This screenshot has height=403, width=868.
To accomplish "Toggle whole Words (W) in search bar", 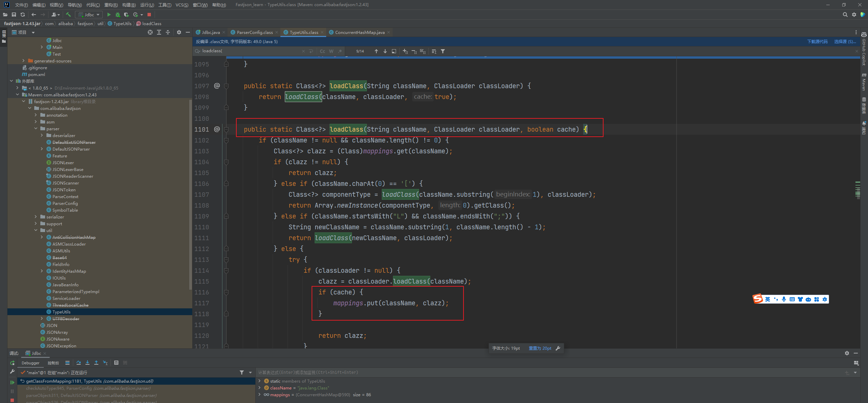I will pyautogui.click(x=331, y=51).
